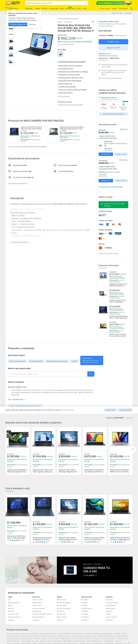This screenshot has width=138, height=644.
Task: Click the 'Denunciar' link
Action: pyautogui.click(x=129, y=418)
